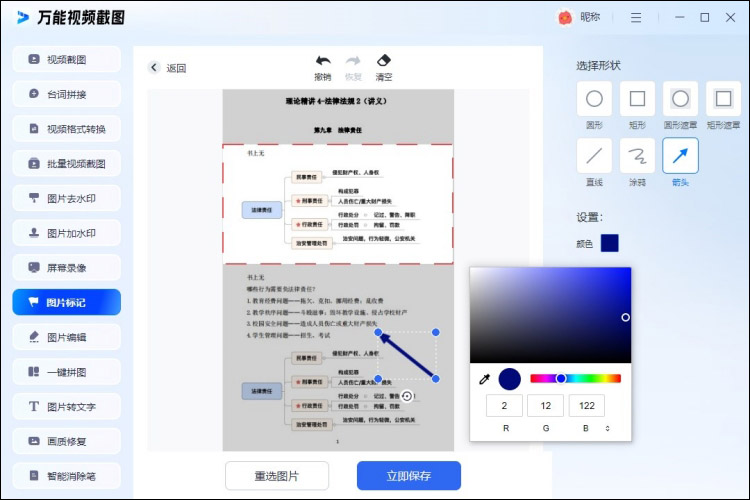The image size is (750, 500).
Task: Open 图片加水印 tool
Action: point(66,233)
